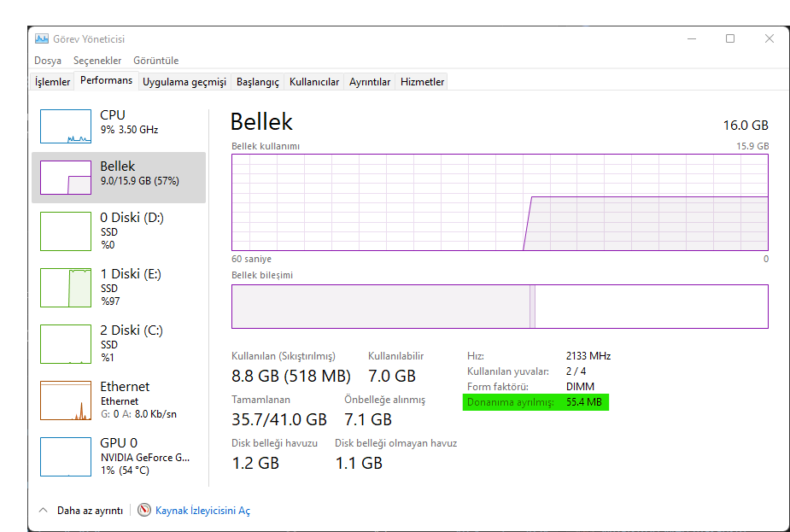The width and height of the screenshot is (790, 532).
Task: Switch to the İşlemler tab
Action: [x=52, y=82]
